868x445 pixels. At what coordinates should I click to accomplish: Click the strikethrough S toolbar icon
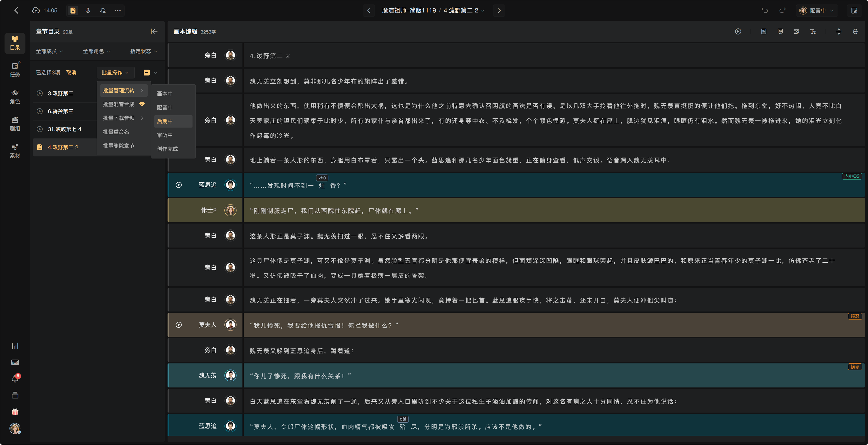coord(855,31)
